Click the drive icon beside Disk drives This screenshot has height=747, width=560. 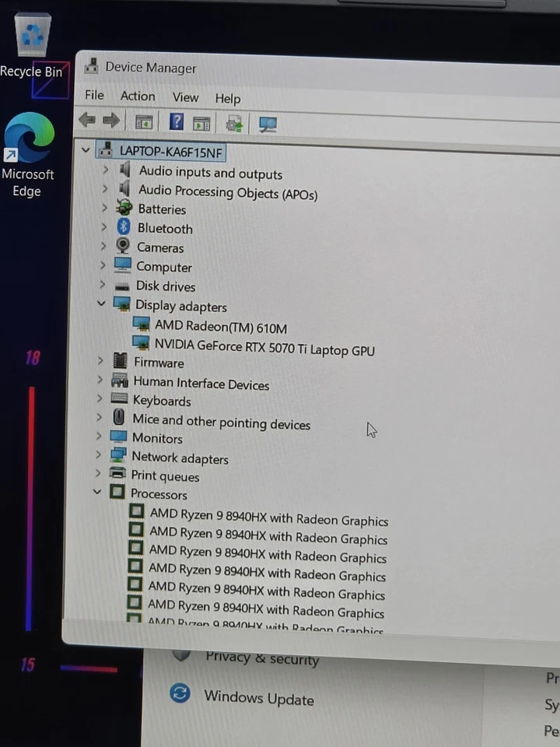[122, 286]
